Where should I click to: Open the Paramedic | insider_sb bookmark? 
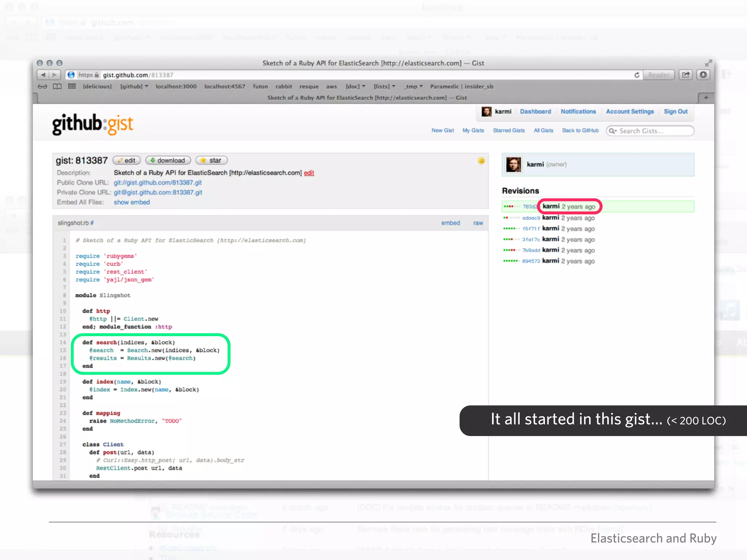pos(461,86)
